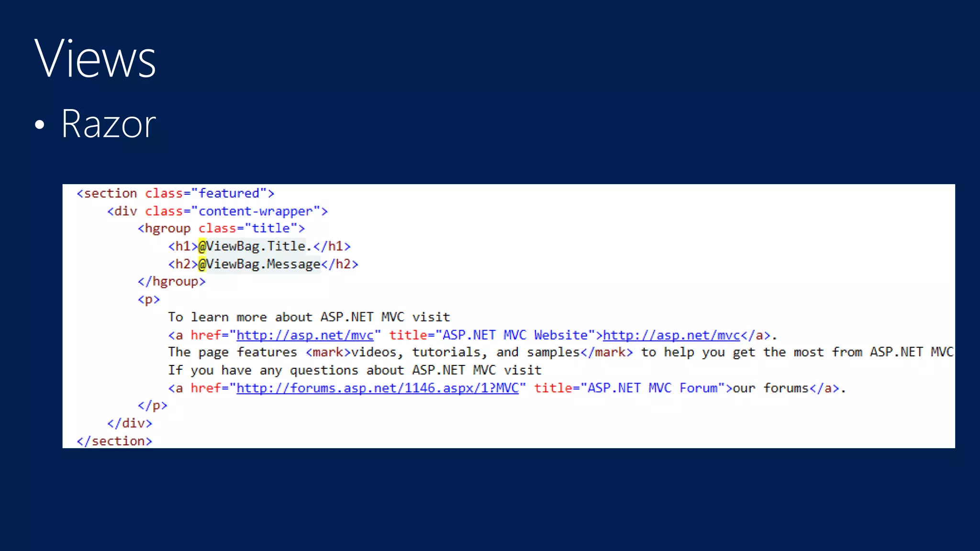Image resolution: width=980 pixels, height=551 pixels.
Task: Click the closing </div> tag
Action: point(130,423)
